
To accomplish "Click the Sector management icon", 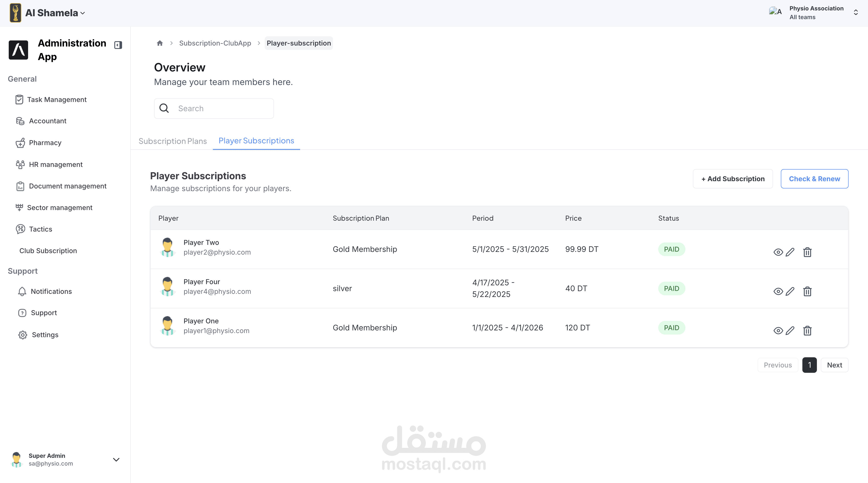I will tap(19, 208).
